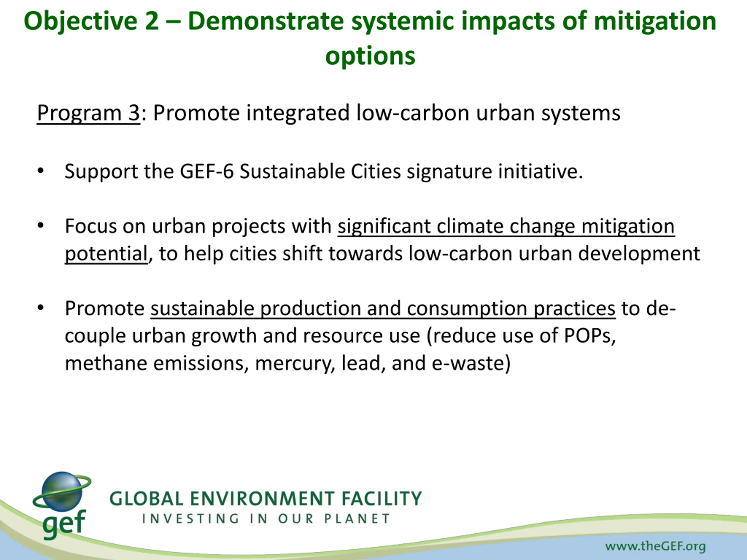Click the third bullet point marker
The width and height of the screenshot is (747, 560).
click(41, 308)
